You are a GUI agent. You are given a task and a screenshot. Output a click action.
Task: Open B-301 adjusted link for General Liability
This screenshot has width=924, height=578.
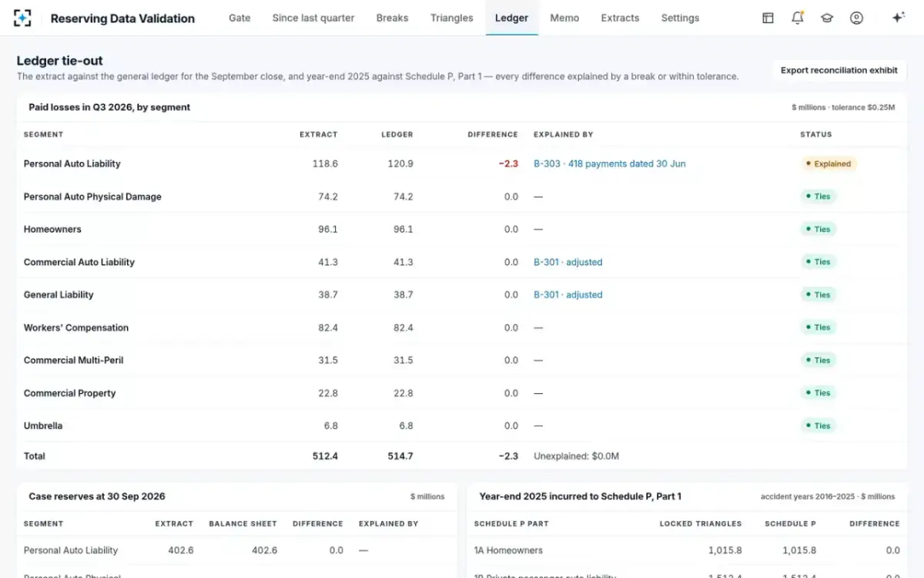[567, 295]
